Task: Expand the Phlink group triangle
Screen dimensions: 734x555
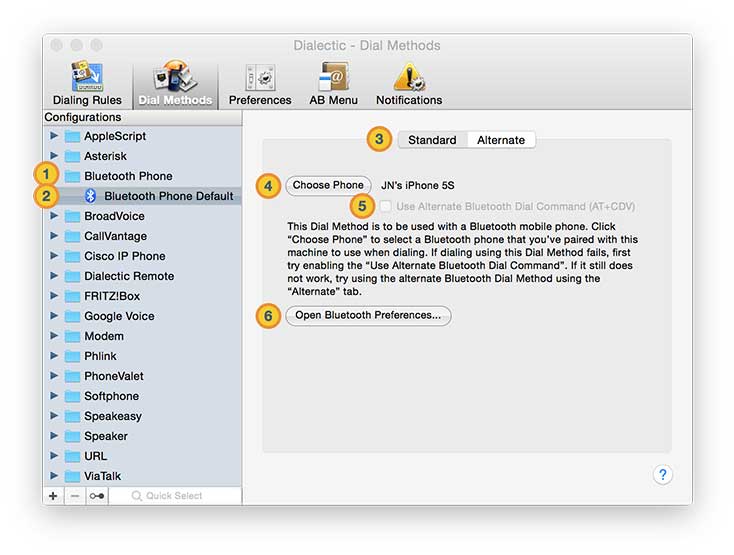Action: point(54,356)
